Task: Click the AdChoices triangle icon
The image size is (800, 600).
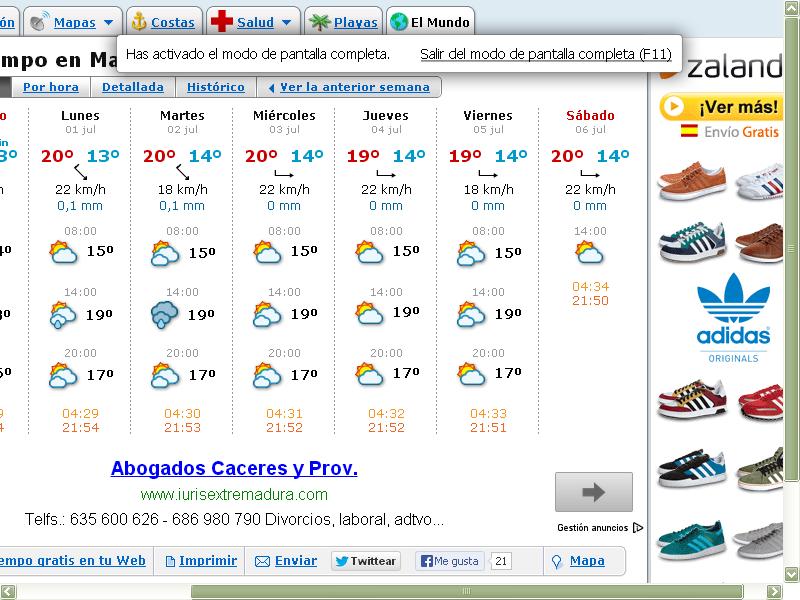Action: point(638,528)
